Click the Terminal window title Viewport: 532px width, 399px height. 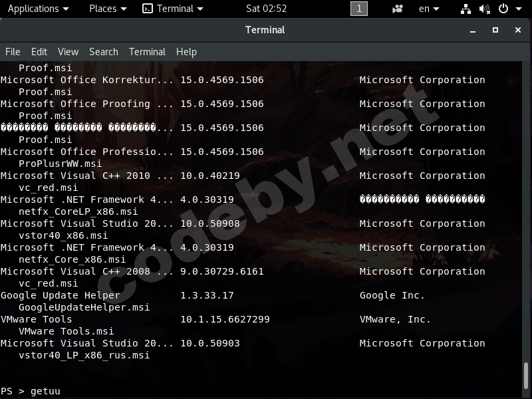pos(265,30)
